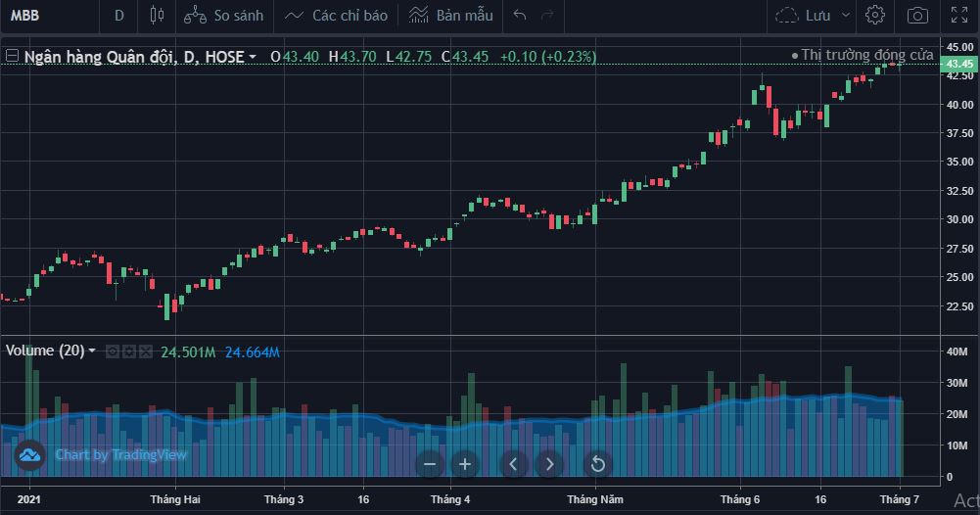
Task: Click the undo arrow in toolbar
Action: pyautogui.click(x=520, y=16)
